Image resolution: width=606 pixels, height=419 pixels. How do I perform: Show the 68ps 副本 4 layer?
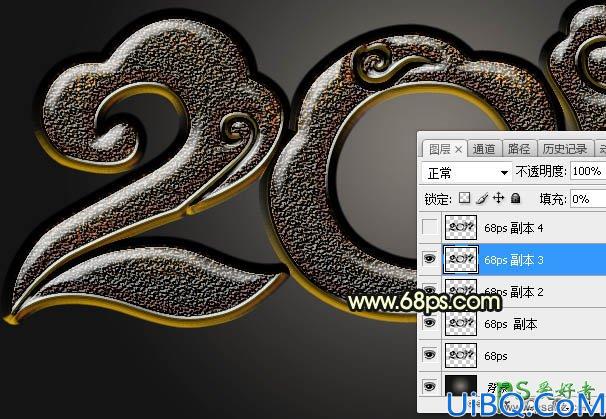pos(429,227)
